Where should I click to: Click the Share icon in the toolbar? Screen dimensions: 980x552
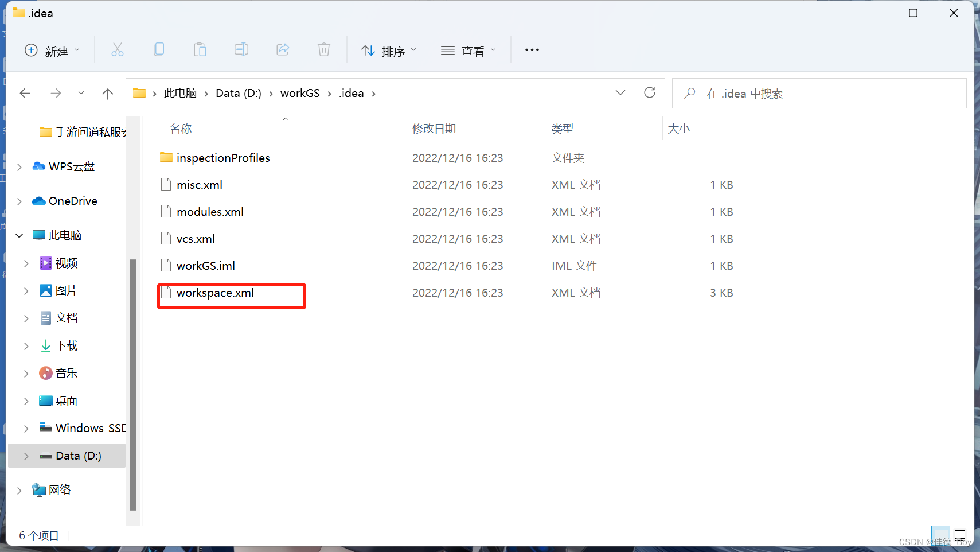point(282,49)
